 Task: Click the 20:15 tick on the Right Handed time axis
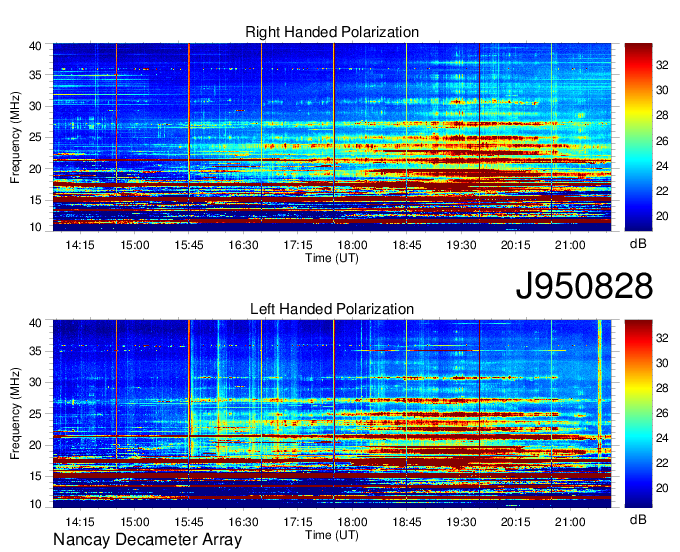pos(516,245)
